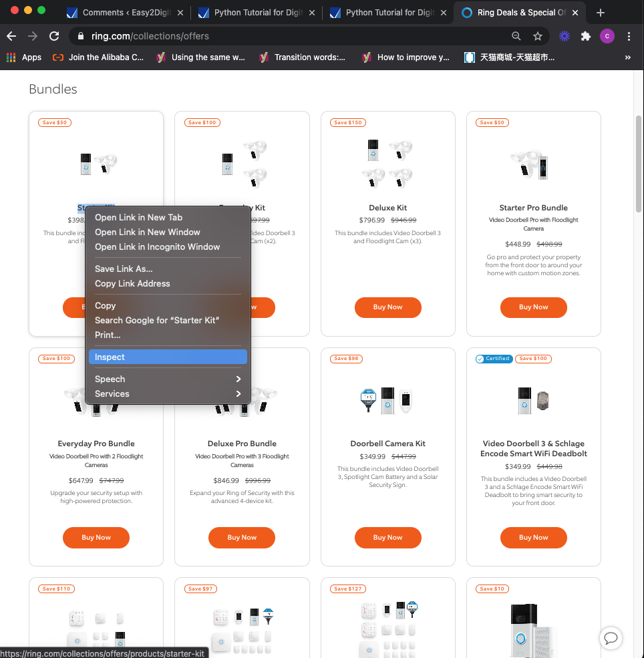Click the Starter Kit product image
644x658 pixels.
[98, 164]
